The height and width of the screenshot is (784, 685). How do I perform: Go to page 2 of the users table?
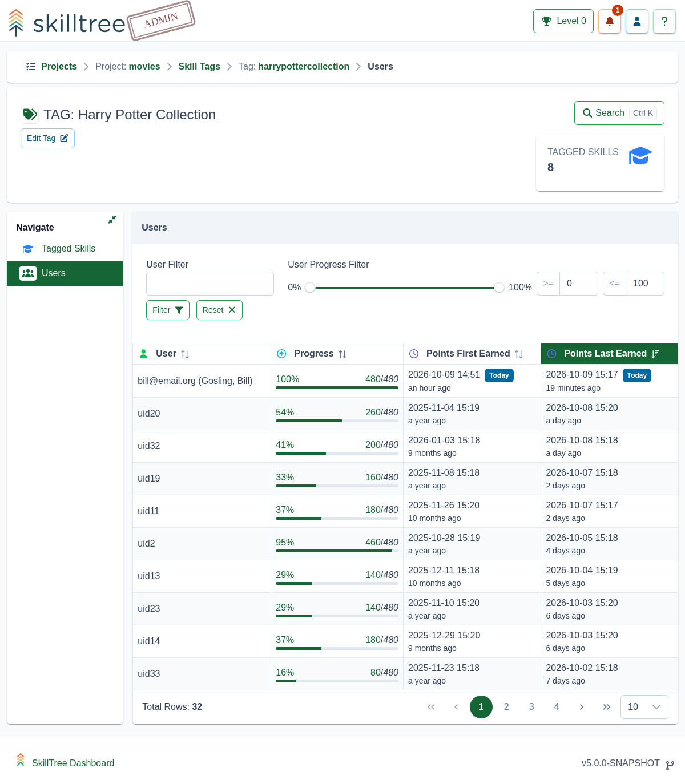tap(506, 707)
